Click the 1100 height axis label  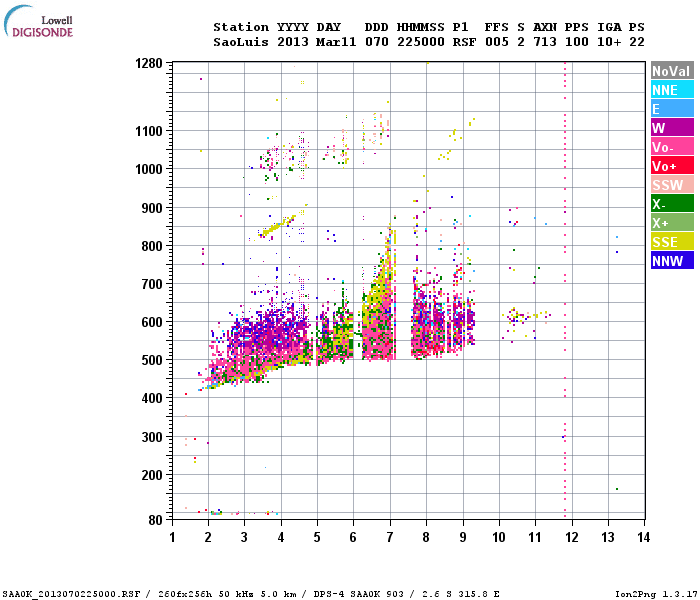[149, 131]
